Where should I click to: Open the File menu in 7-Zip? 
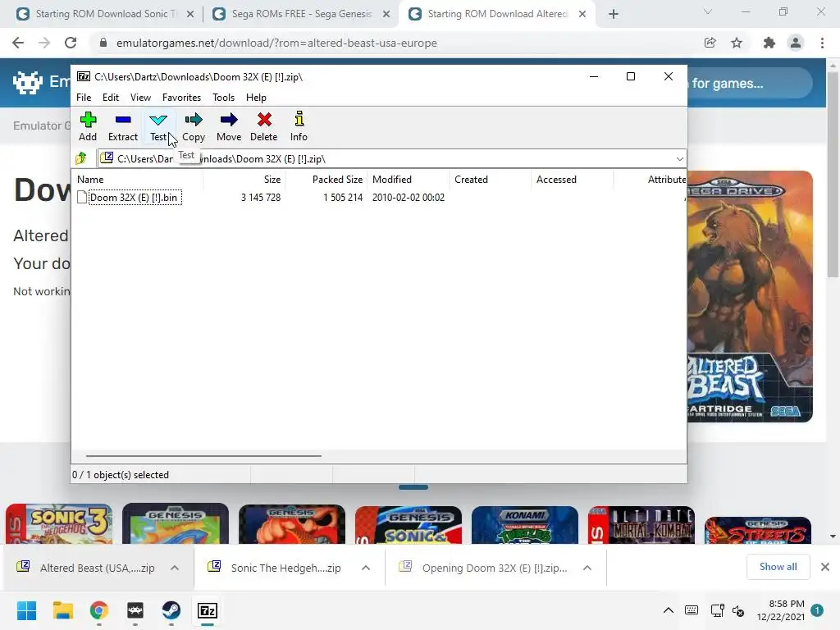(x=84, y=98)
